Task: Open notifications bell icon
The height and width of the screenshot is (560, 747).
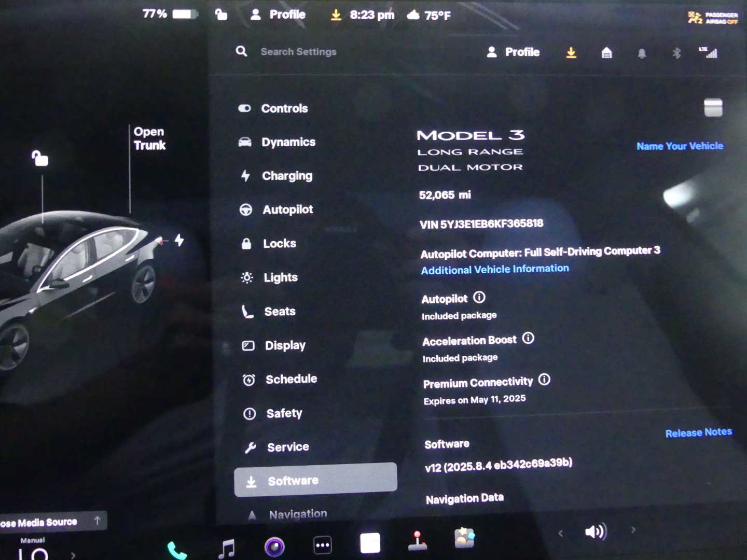Action: coord(642,53)
